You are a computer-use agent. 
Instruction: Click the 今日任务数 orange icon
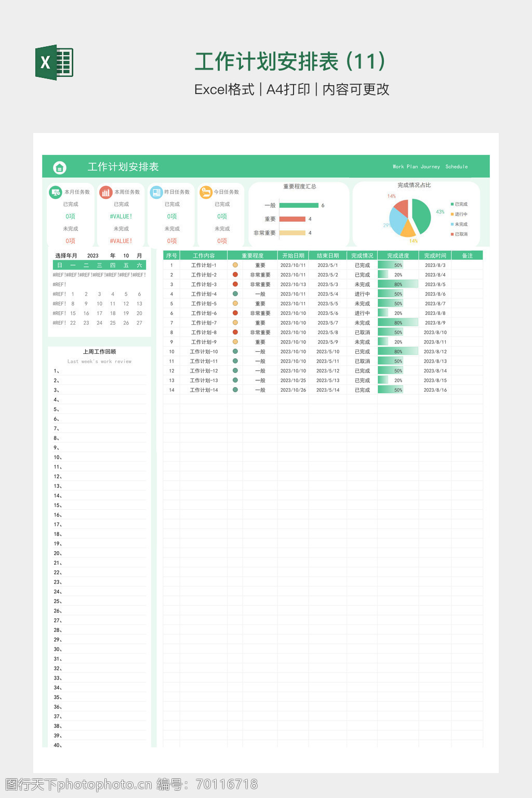tap(206, 192)
